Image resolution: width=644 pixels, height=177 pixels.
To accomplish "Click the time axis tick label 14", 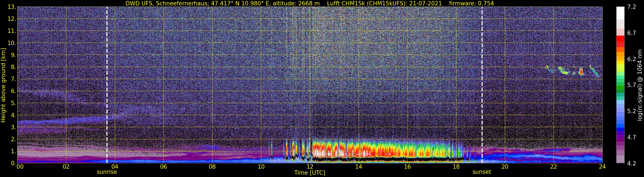I will click(358, 167).
